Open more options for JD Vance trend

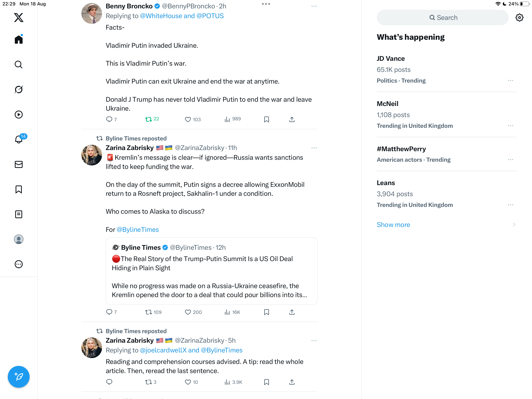coord(510,81)
